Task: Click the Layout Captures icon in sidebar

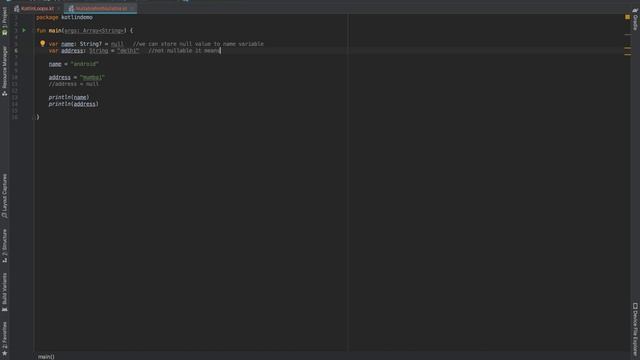Action: pos(4,216)
